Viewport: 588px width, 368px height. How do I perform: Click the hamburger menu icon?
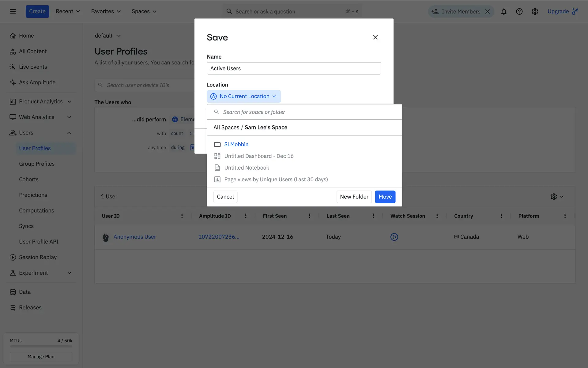[x=13, y=11]
